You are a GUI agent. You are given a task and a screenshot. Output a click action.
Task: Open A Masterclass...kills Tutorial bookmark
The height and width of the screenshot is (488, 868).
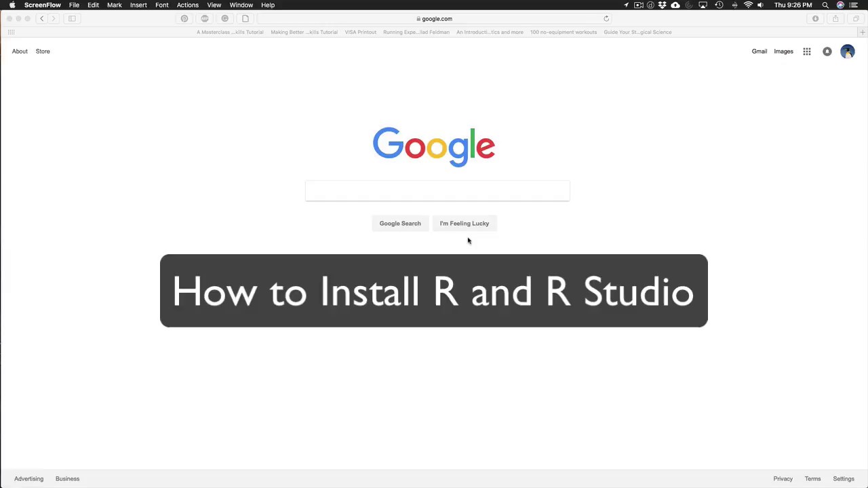[x=230, y=32]
